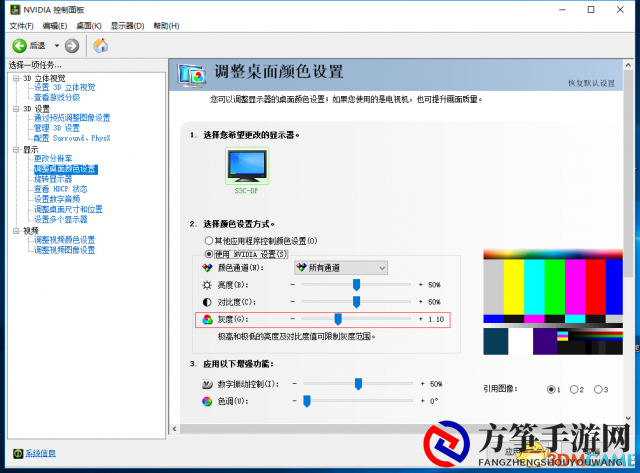
Task: Open 配置 Surround、PhysX task
Action: tap(72, 138)
